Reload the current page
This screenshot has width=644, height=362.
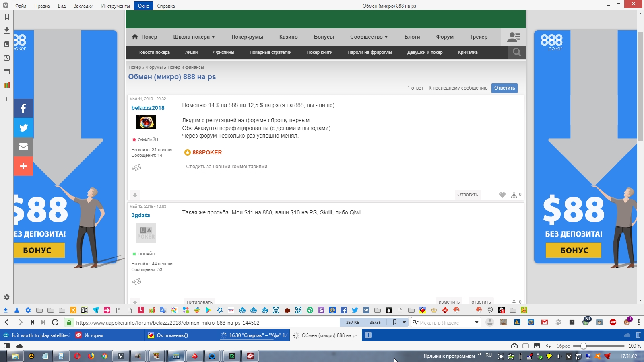(55, 322)
